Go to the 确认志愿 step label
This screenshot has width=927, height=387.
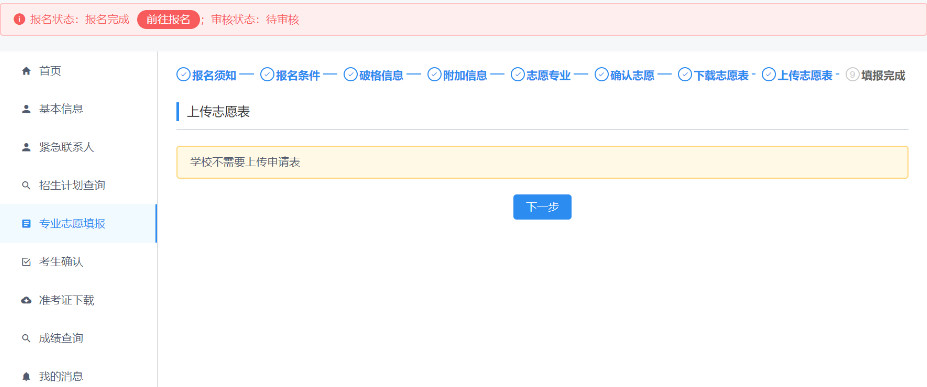(x=633, y=76)
